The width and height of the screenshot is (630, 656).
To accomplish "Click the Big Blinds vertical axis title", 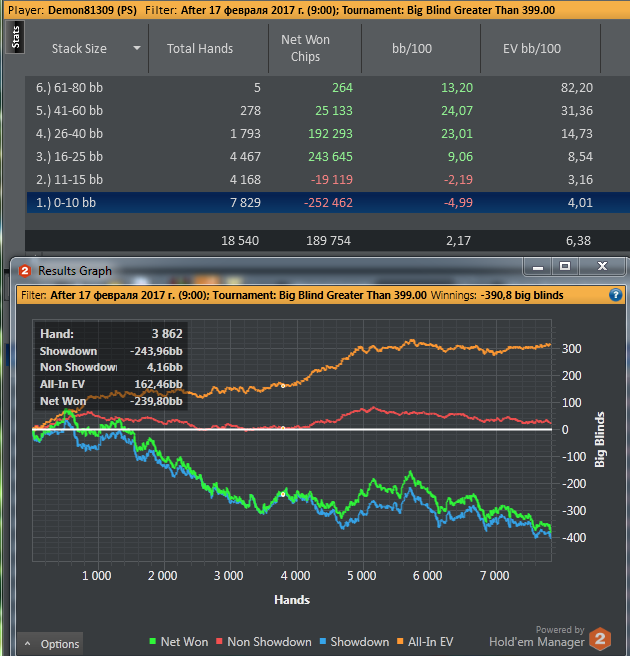I will tap(599, 439).
